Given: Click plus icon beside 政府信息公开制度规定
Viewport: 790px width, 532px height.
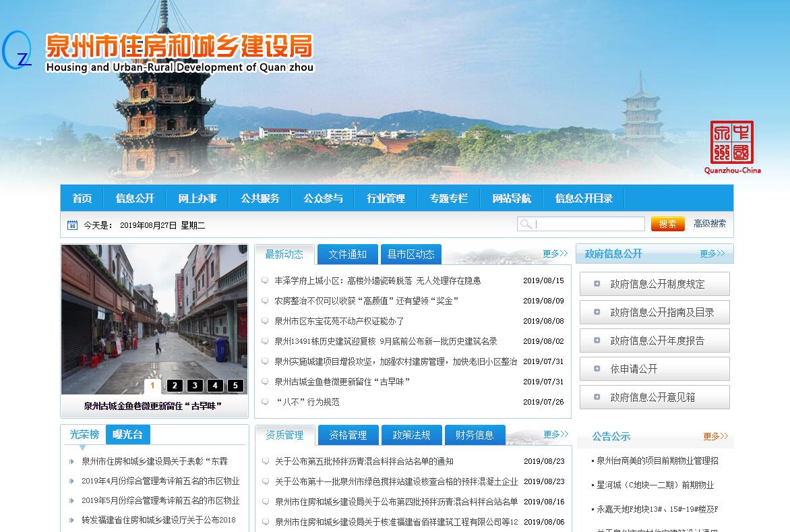Looking at the screenshot, I should pos(597,284).
